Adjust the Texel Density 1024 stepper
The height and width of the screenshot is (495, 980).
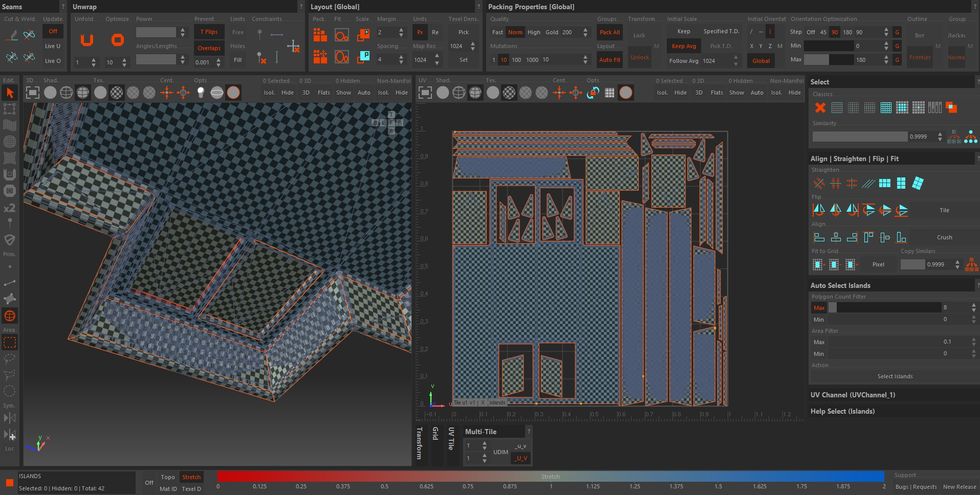click(473, 46)
